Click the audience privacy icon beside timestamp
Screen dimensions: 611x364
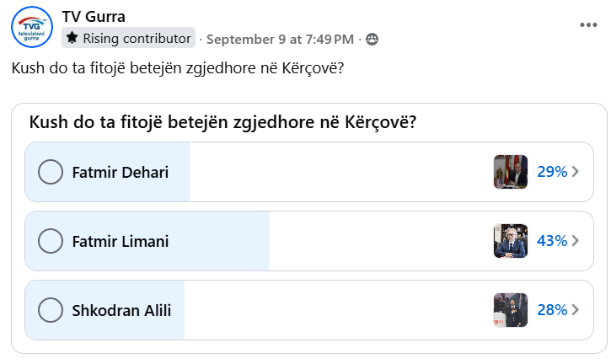click(372, 39)
